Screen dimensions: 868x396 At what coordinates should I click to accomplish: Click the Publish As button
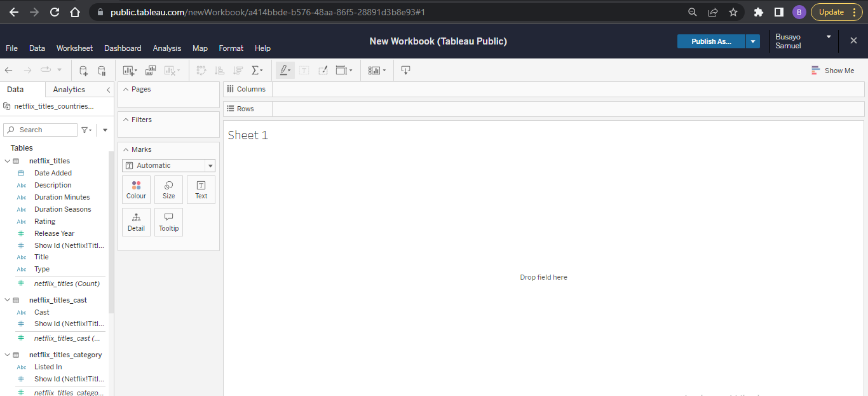[x=712, y=41]
